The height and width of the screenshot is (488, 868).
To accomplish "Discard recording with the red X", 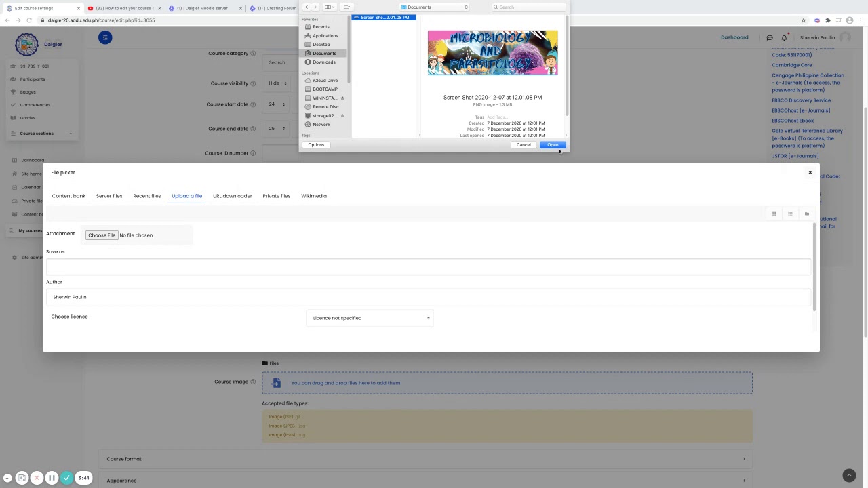I will [37, 478].
